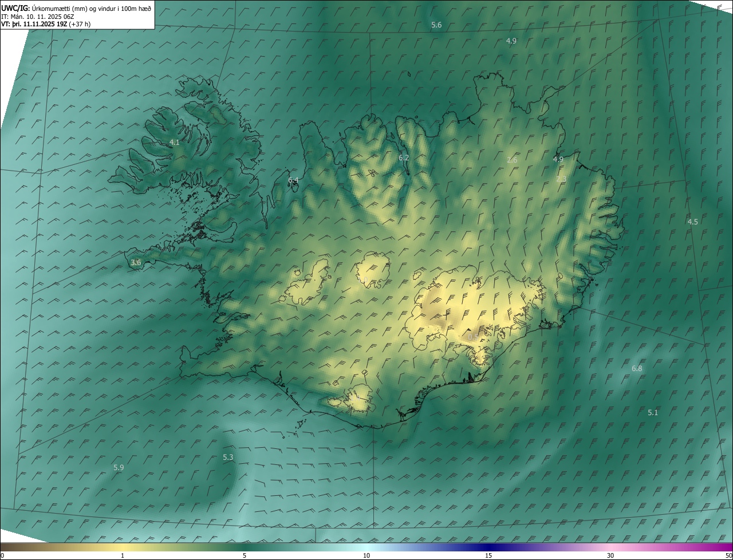Click the 5.9 value label over the sea
Viewport: 733px width, 560px height.
119,467
